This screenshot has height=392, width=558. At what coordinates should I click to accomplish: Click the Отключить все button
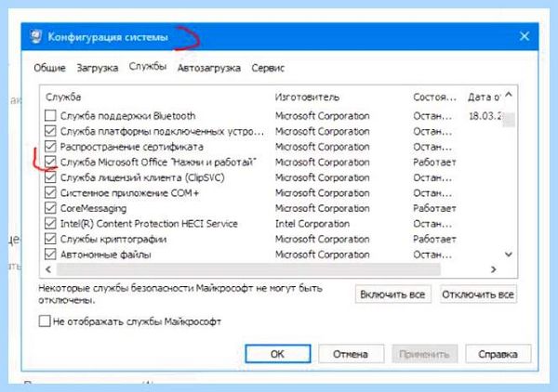(478, 294)
